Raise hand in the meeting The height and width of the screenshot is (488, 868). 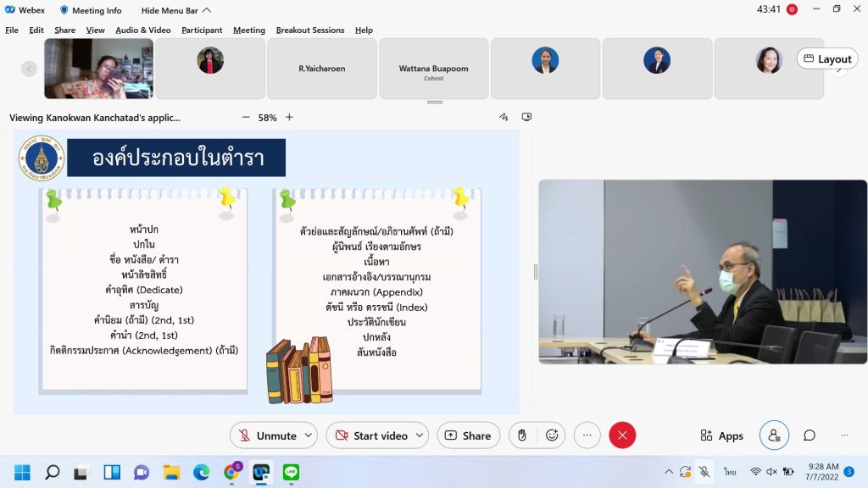[x=522, y=435]
